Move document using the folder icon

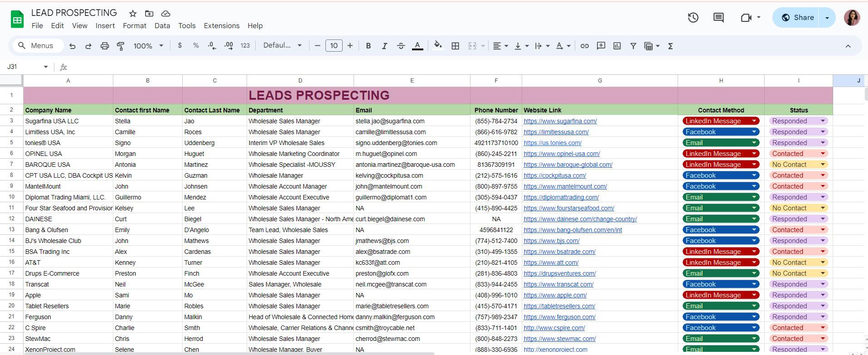(x=149, y=14)
